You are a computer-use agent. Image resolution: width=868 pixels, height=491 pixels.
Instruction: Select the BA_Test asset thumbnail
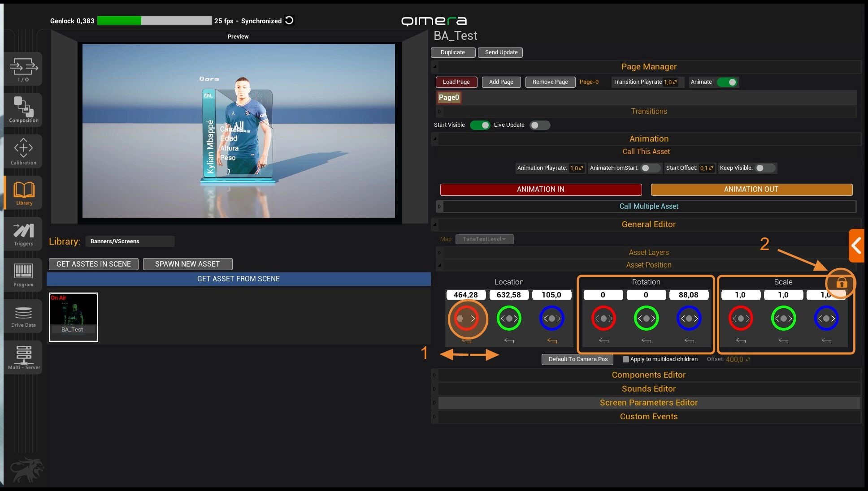[74, 317]
